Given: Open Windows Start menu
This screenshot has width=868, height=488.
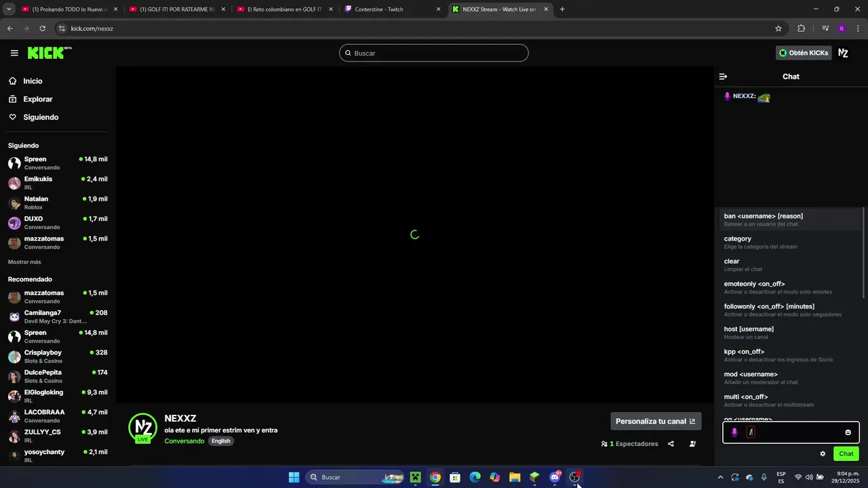Looking at the screenshot, I should coord(294,477).
